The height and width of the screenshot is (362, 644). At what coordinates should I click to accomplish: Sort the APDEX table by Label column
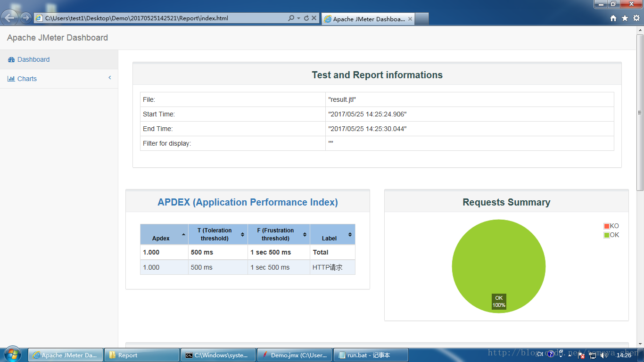[332, 234]
